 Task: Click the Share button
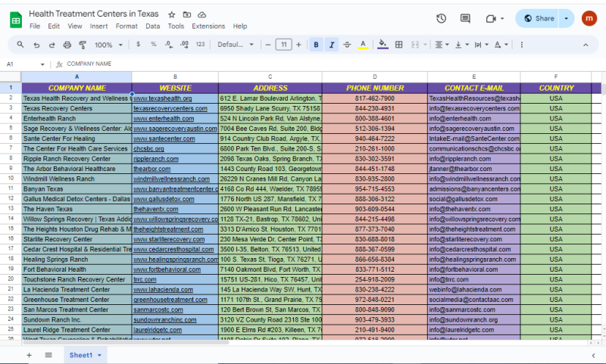pyautogui.click(x=538, y=18)
